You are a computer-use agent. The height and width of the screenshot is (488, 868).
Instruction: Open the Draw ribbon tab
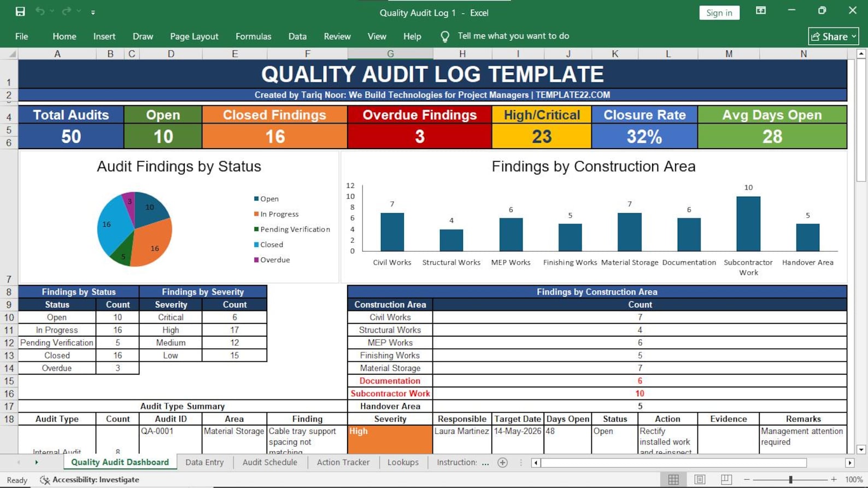coord(143,36)
